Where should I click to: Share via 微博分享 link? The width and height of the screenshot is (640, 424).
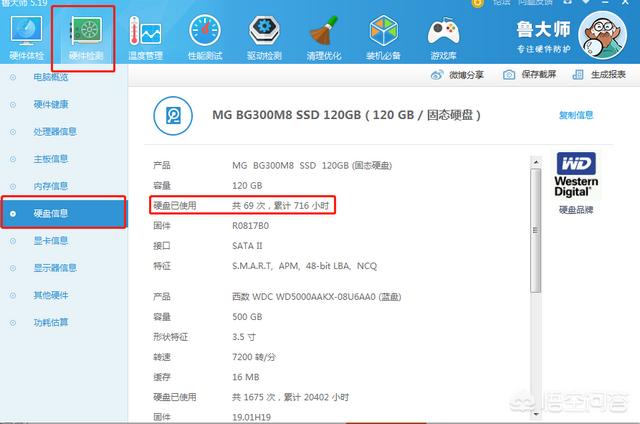pos(466,75)
